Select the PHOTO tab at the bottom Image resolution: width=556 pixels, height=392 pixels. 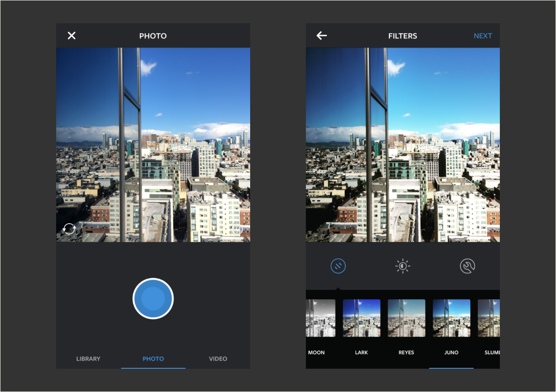[x=153, y=359]
